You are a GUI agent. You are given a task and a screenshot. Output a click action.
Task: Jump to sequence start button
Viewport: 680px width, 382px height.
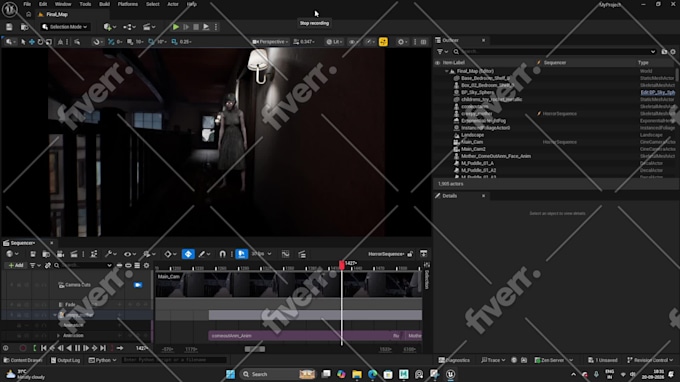point(43,348)
